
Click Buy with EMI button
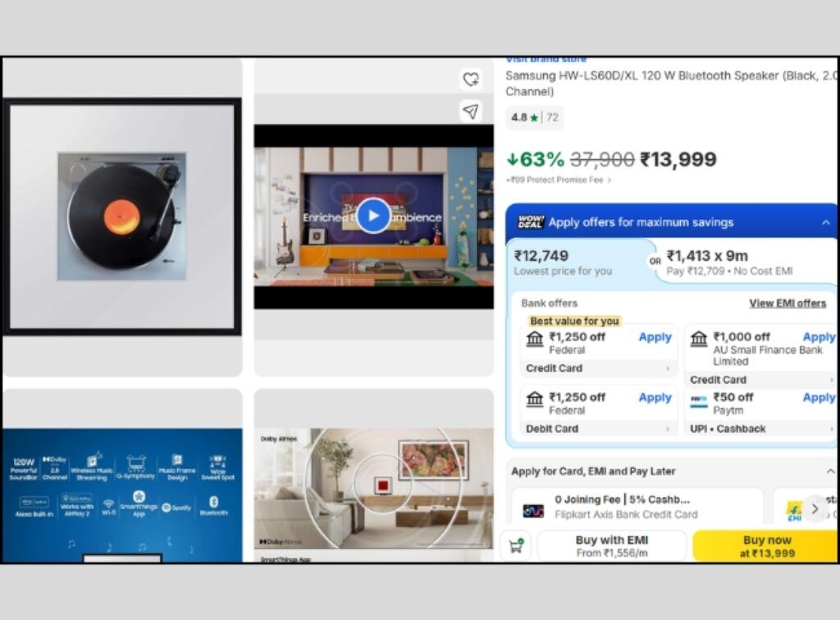[x=612, y=546]
